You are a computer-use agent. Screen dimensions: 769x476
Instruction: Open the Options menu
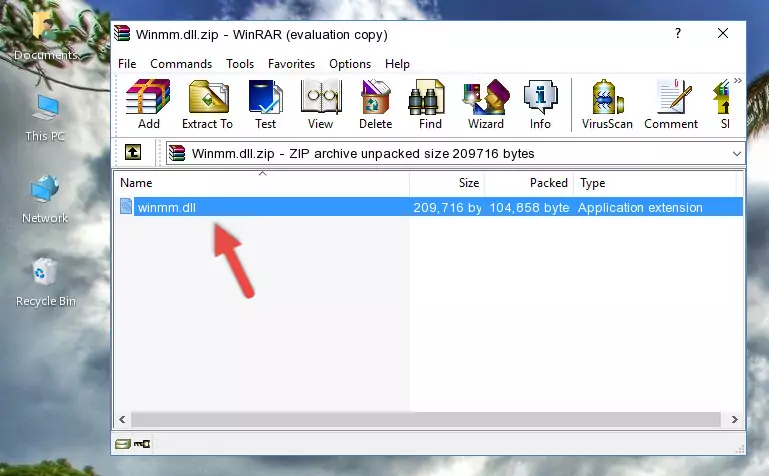point(350,64)
